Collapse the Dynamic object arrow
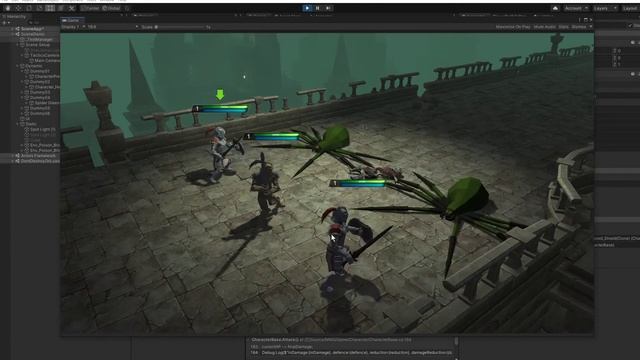 pos(18,66)
